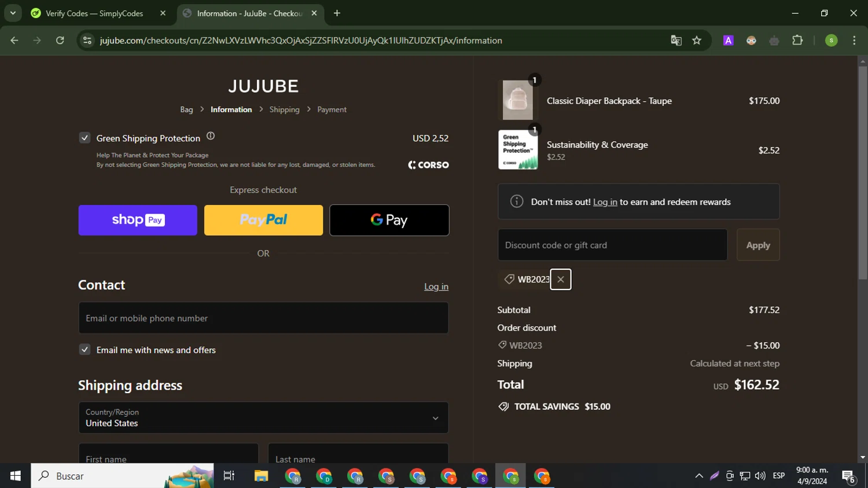Remove WB2023 discount code
The height and width of the screenshot is (488, 868).
pos(561,280)
